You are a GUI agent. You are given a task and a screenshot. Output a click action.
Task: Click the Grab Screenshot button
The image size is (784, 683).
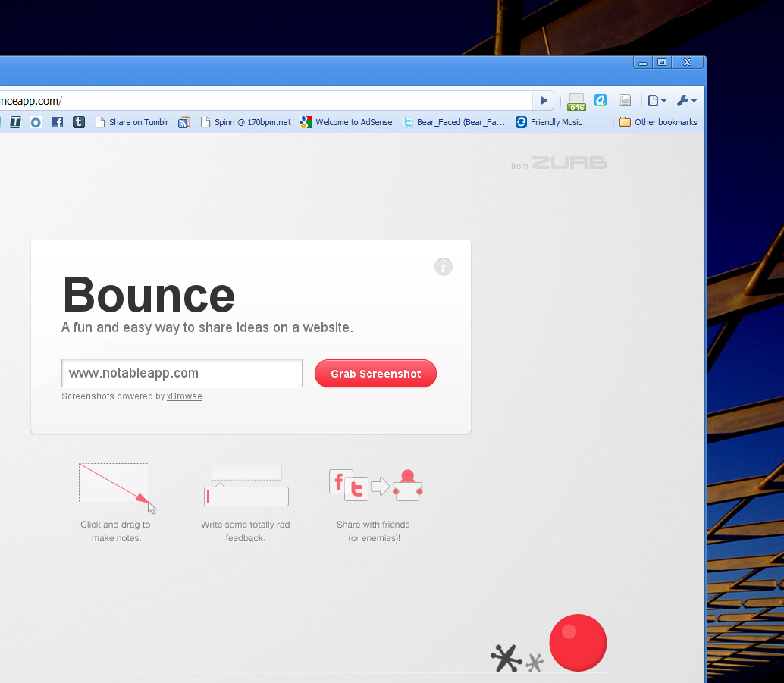[x=375, y=374]
